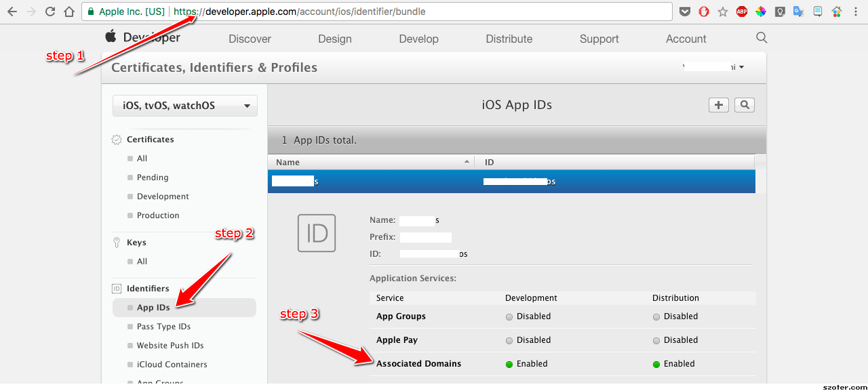Viewport: 868px width, 391px height.
Task: Select the highlighted App ID row
Action: coord(511,182)
